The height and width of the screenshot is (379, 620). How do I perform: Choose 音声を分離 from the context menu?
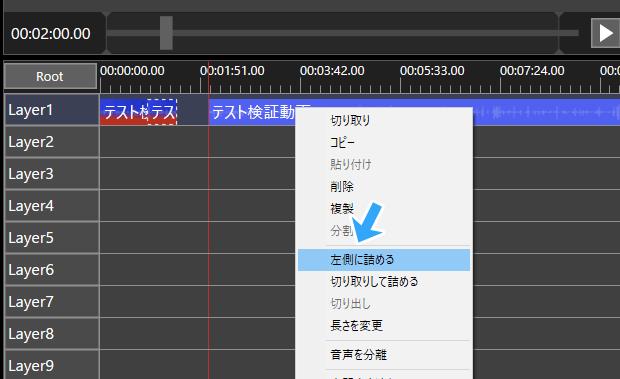[384, 355]
